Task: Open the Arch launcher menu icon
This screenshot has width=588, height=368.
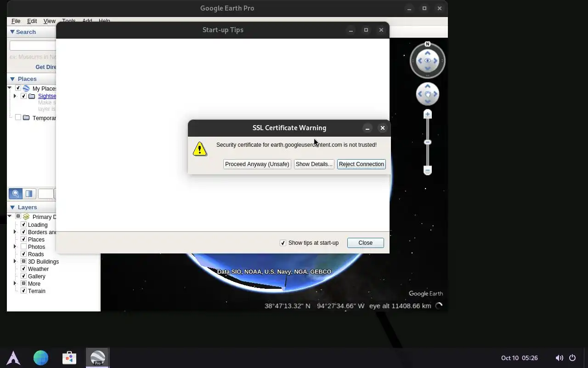Action: tap(13, 357)
